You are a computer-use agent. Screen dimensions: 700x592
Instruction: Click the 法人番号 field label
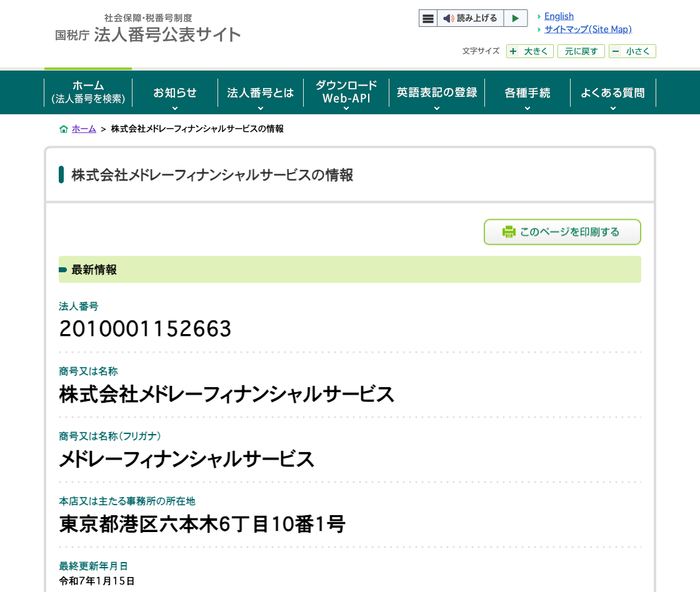(79, 307)
